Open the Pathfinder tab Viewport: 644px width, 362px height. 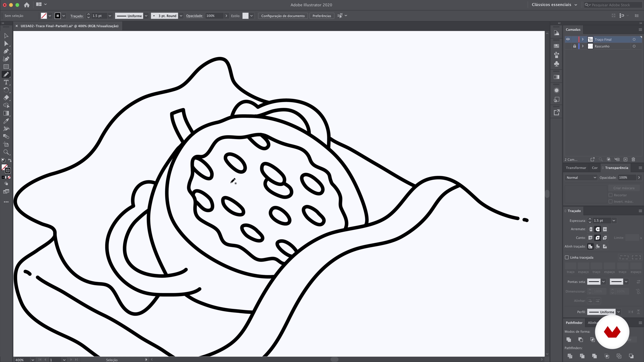pyautogui.click(x=574, y=323)
